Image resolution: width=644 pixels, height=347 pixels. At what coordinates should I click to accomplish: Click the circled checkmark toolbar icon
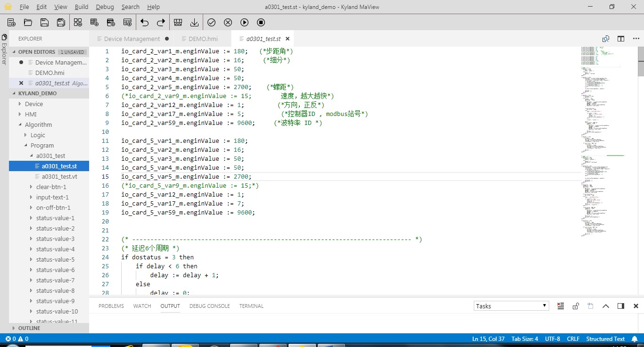(x=211, y=22)
